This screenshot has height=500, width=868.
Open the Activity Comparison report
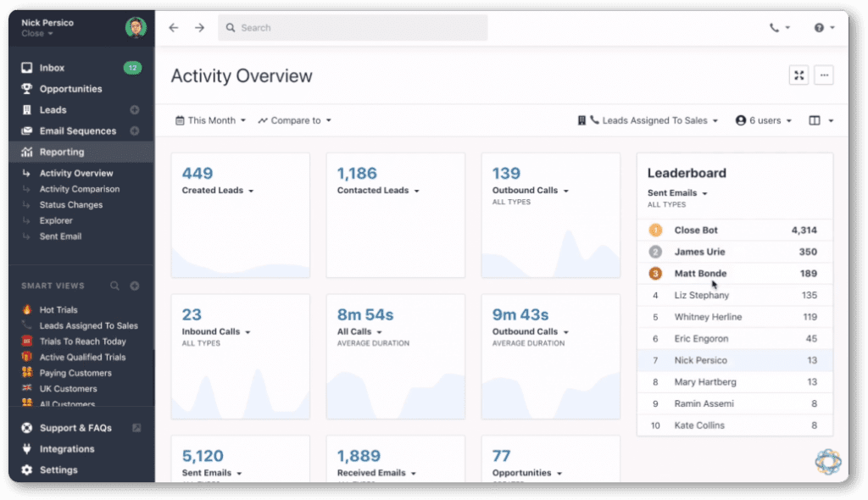(x=79, y=189)
